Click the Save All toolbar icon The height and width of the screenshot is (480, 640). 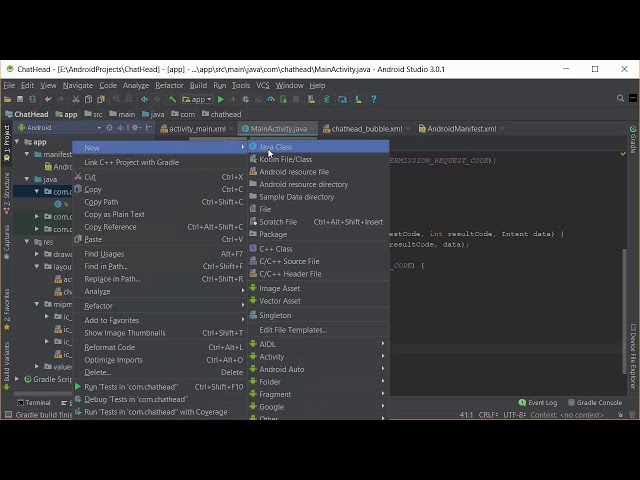tap(20, 99)
